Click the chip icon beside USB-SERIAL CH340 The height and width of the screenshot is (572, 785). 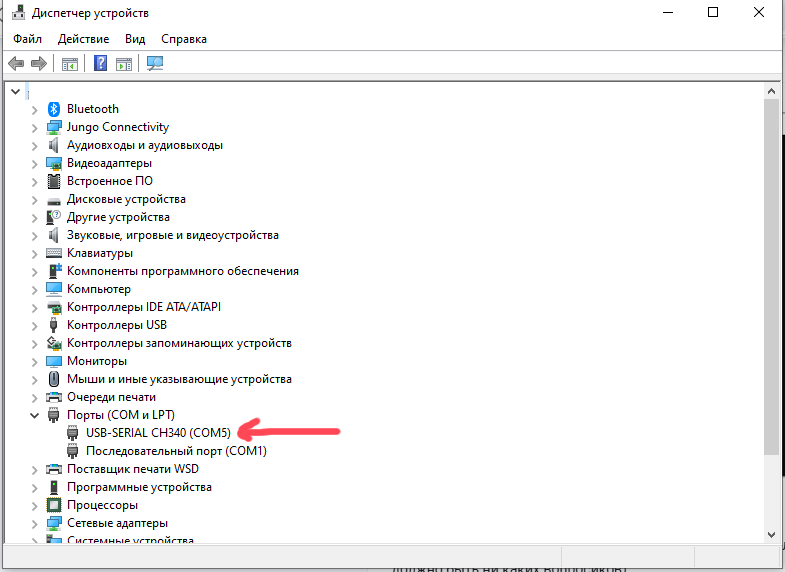pos(73,433)
